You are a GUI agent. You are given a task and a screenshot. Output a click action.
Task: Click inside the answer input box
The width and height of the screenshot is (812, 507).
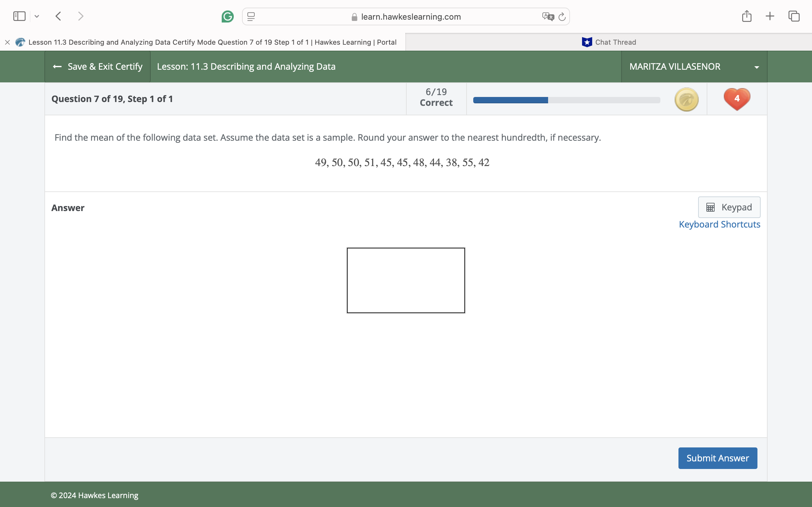pos(406,280)
